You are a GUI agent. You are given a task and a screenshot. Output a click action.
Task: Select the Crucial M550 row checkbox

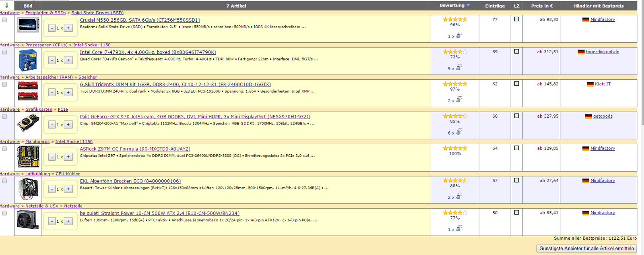[4, 20]
